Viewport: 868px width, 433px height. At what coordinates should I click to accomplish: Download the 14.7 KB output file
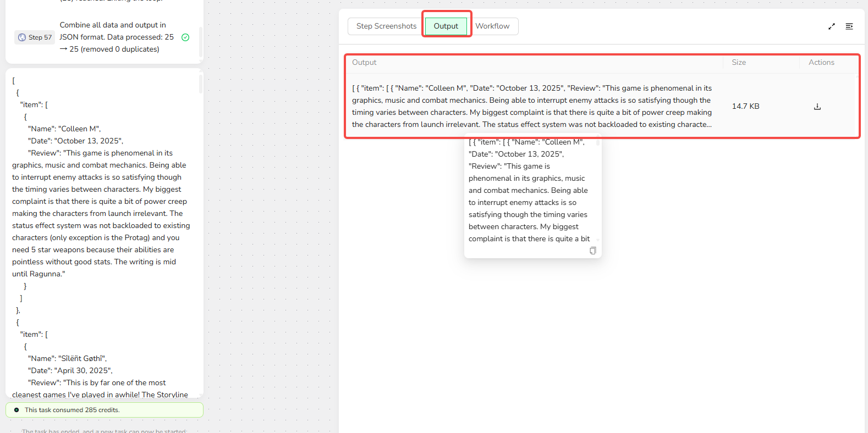(817, 107)
